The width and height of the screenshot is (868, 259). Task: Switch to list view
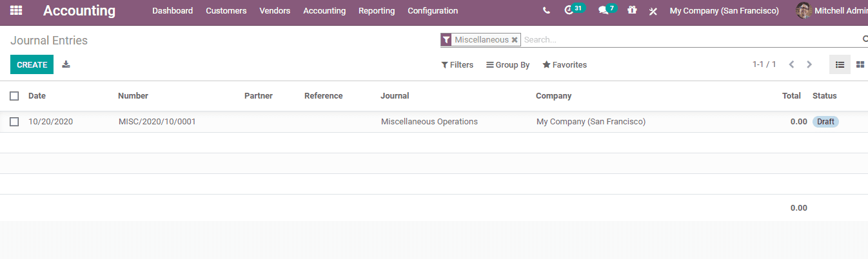coord(840,64)
